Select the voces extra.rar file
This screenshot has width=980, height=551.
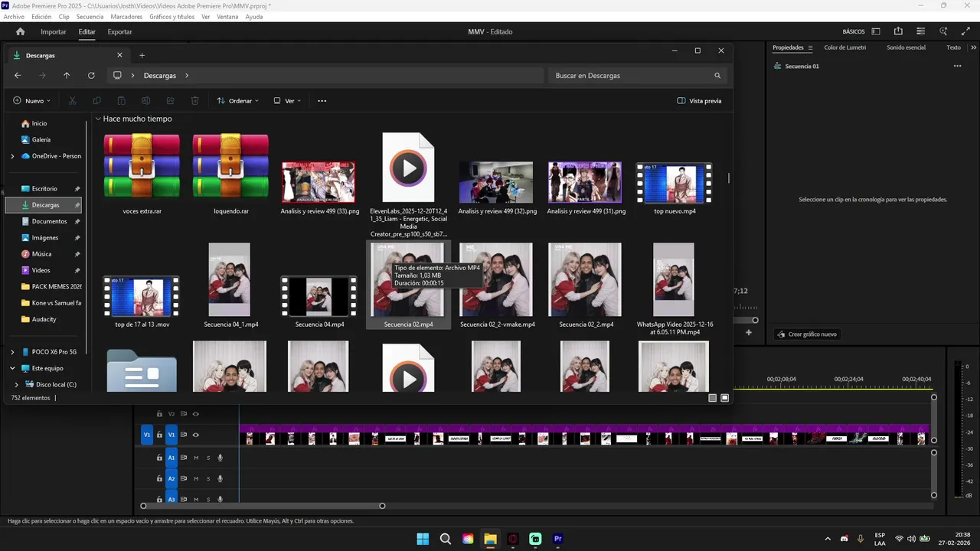pyautogui.click(x=142, y=173)
